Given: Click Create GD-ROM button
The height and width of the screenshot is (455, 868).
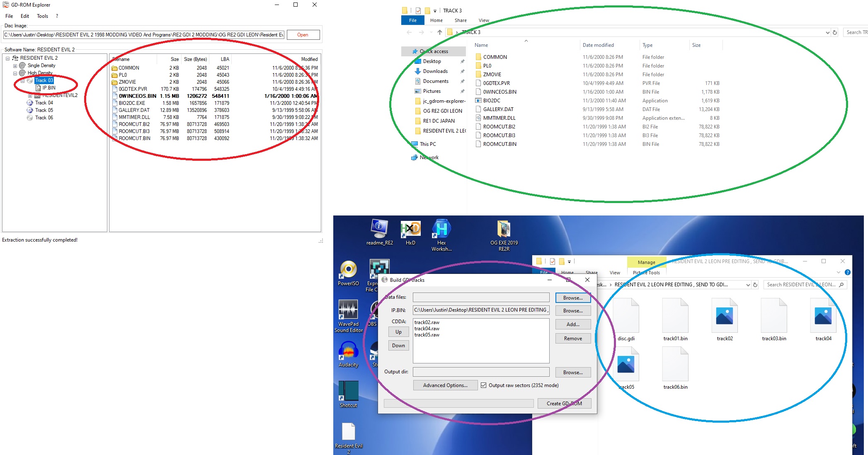Looking at the screenshot, I should [564, 404].
